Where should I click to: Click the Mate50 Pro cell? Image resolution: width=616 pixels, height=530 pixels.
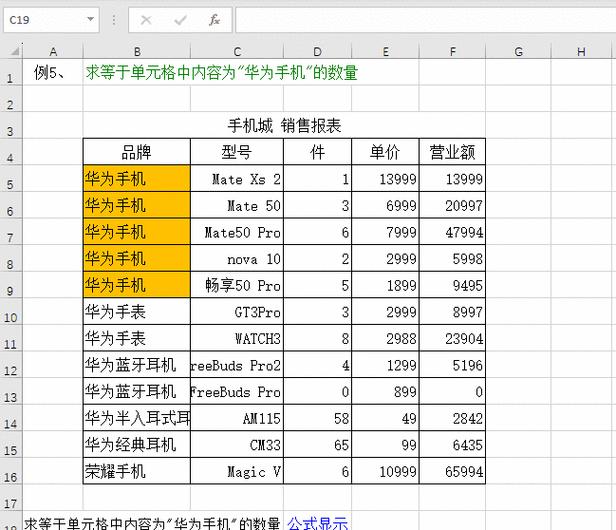[237, 231]
